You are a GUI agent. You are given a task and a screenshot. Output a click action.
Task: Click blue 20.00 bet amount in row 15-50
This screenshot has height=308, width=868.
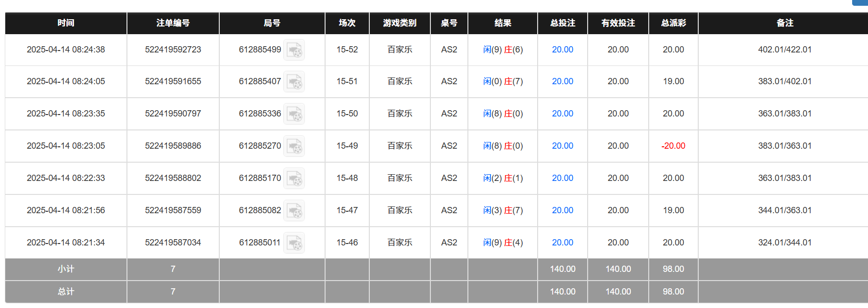562,114
